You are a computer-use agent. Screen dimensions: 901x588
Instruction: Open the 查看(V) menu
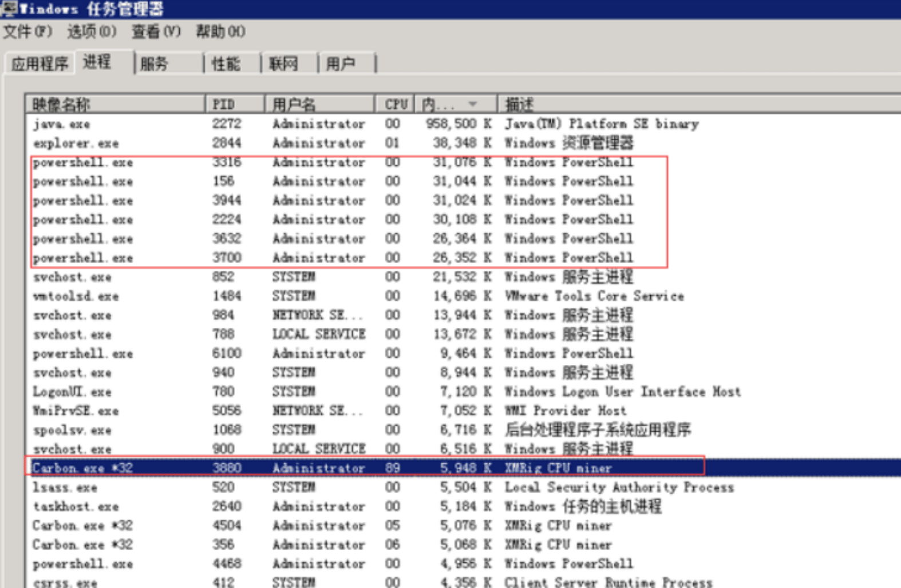[x=156, y=31]
